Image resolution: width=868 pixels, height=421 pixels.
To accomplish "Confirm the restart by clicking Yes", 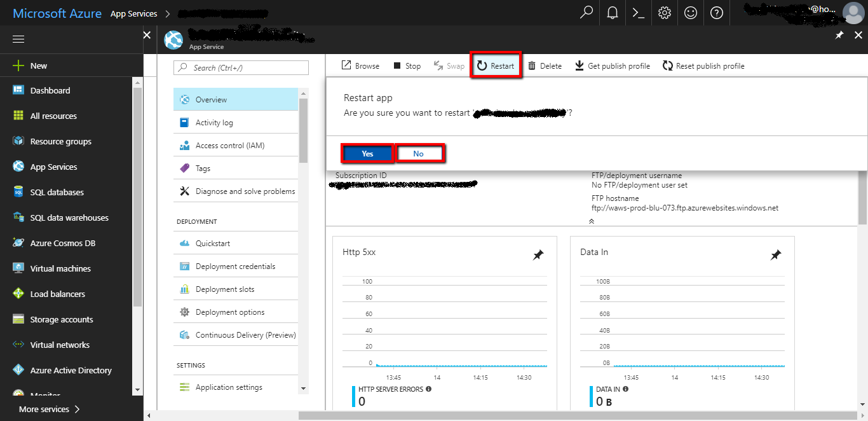I will pos(367,153).
